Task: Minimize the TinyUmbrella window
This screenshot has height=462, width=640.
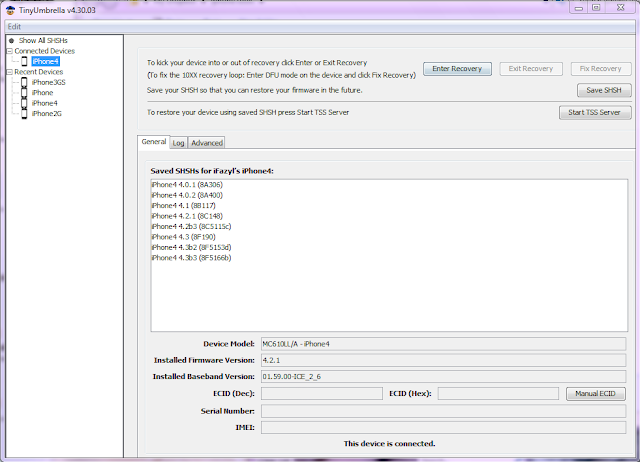Action: (578, 8)
